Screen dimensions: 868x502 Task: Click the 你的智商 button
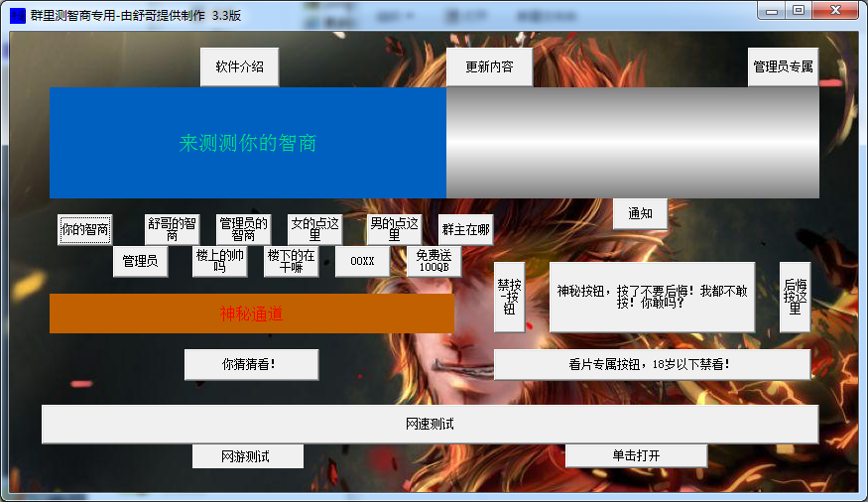pyautogui.click(x=84, y=230)
